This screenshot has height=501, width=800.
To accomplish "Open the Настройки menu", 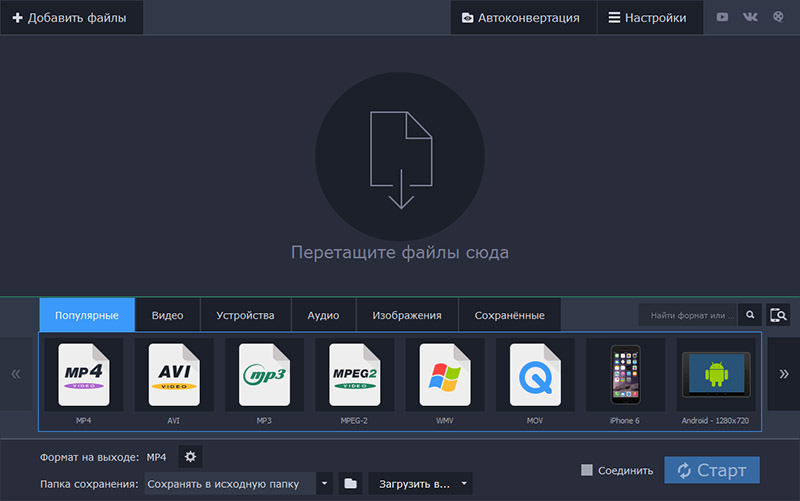I will coord(647,18).
